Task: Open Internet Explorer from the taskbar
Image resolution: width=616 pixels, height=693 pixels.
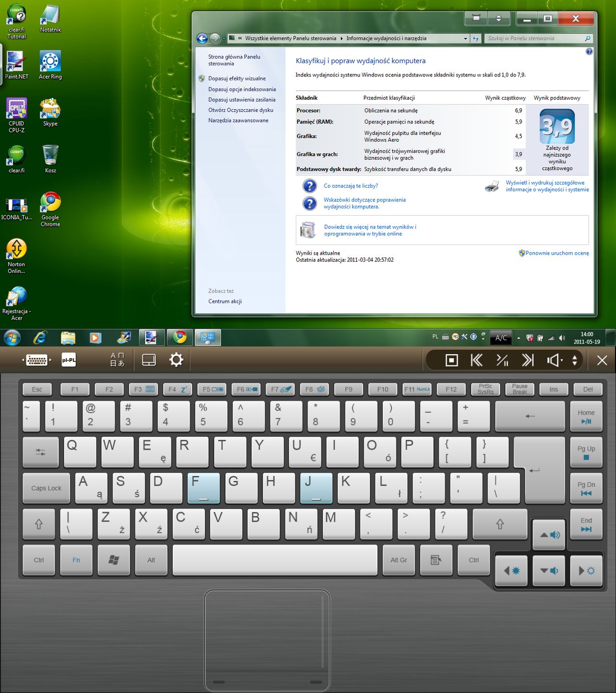Action: pos(40,337)
